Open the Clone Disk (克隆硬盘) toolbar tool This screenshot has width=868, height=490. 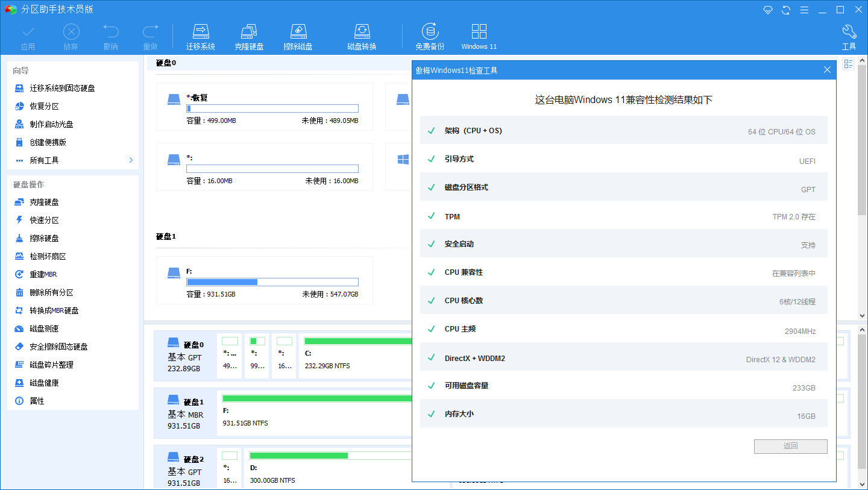point(249,35)
